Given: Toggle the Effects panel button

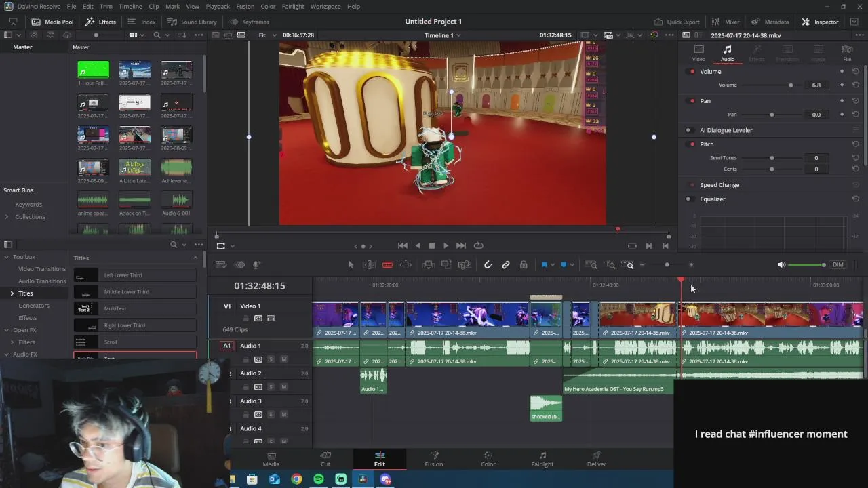Looking at the screenshot, I should (x=100, y=22).
